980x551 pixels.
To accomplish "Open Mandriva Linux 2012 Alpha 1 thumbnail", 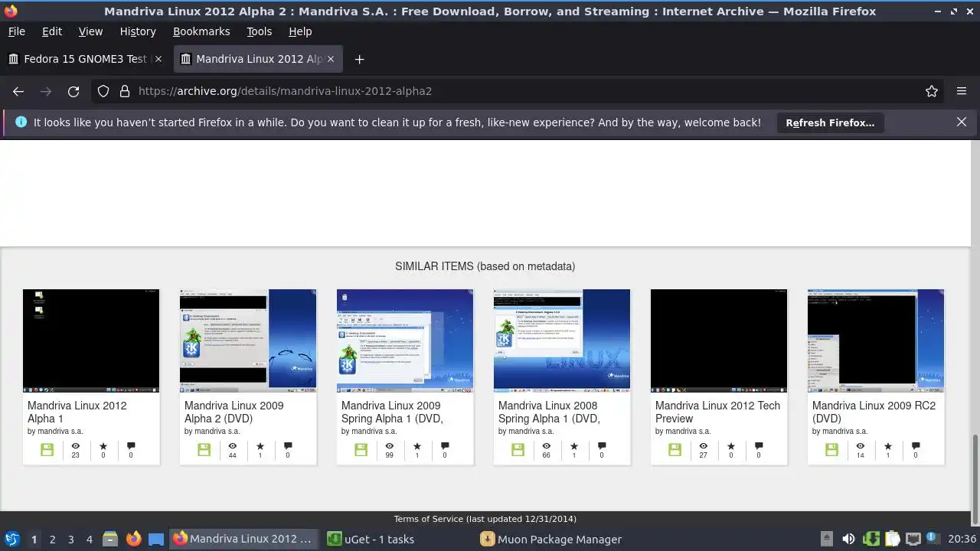I will coord(91,341).
